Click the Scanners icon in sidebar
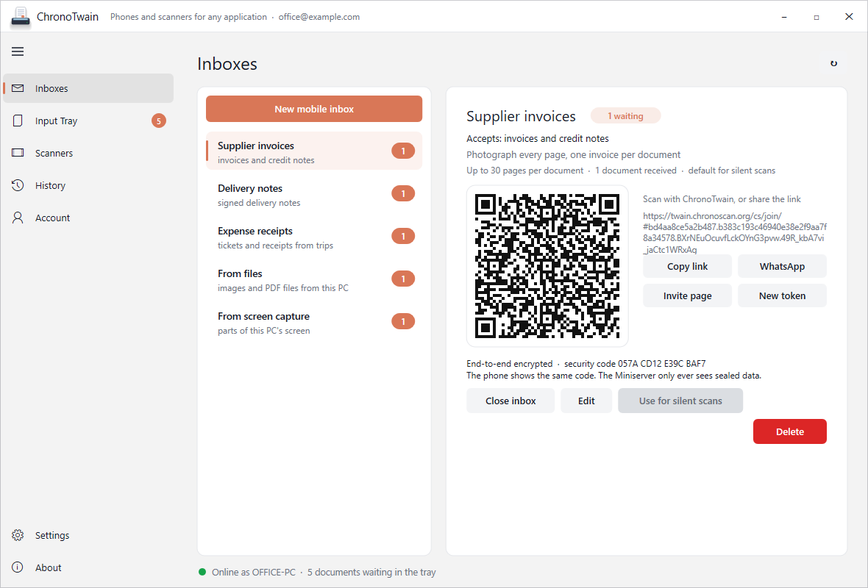This screenshot has width=868, height=588. pos(18,153)
